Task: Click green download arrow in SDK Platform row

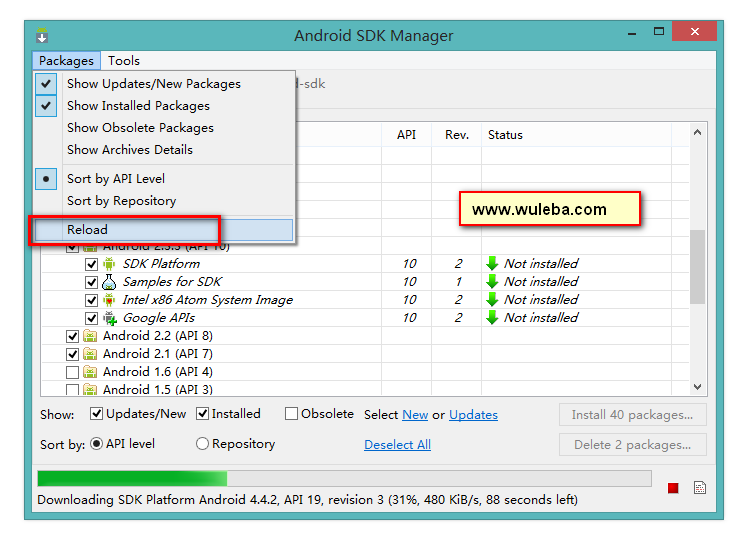Action: click(x=492, y=264)
